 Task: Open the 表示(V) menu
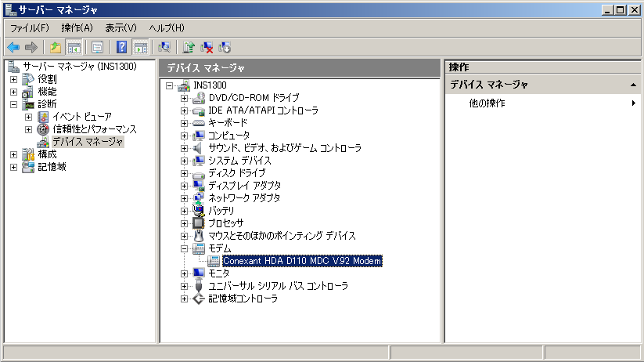(121, 28)
